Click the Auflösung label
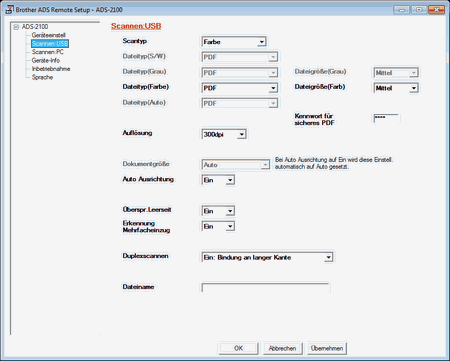Image resolution: width=450 pixels, height=361 pixels. pyautogui.click(x=137, y=133)
